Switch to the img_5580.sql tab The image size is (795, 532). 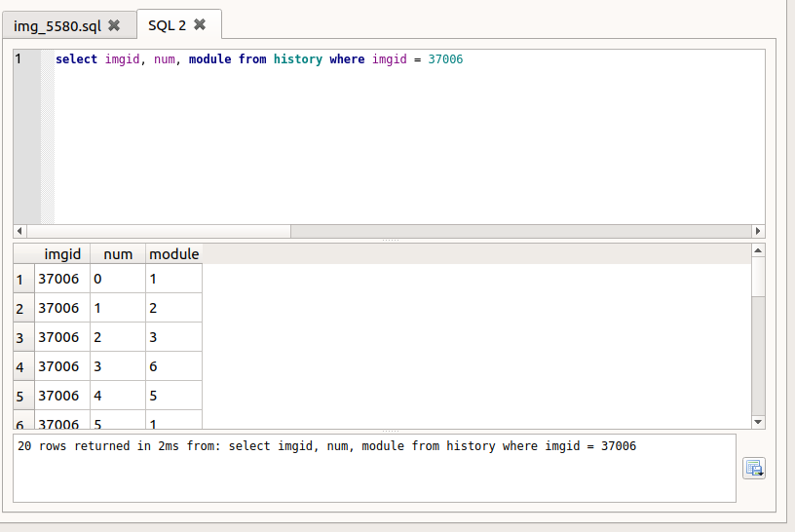58,25
